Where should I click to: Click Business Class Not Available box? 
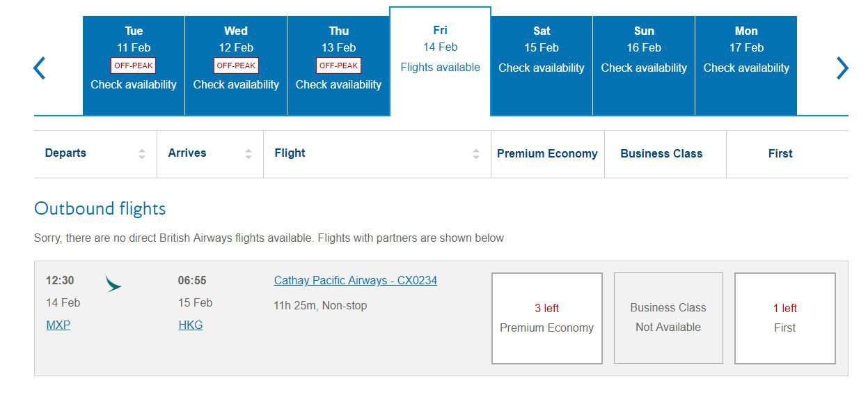coord(668,318)
